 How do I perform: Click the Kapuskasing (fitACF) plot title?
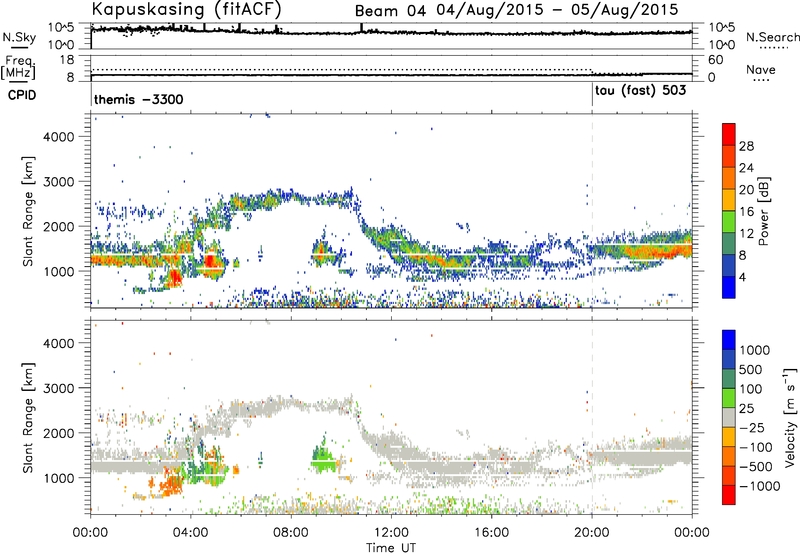pyautogui.click(x=186, y=9)
